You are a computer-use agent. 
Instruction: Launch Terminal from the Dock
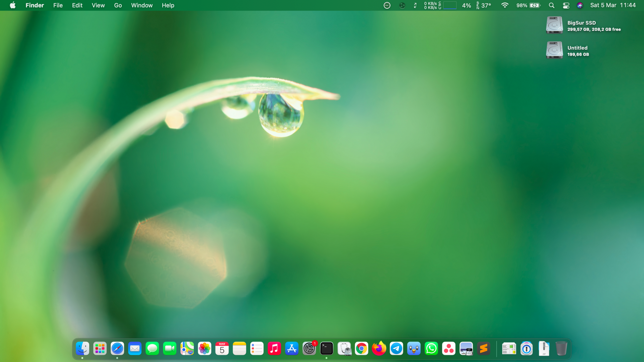click(327, 348)
